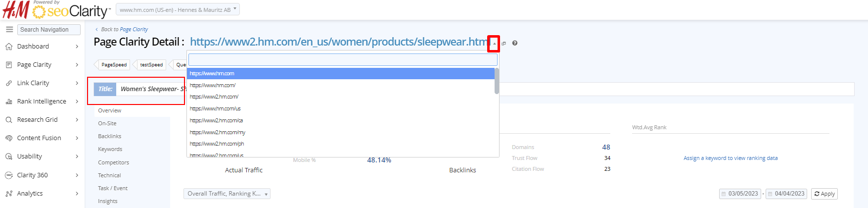Image resolution: width=868 pixels, height=208 pixels.
Task: Click the URL dropdown list scrollbar
Action: [497, 81]
